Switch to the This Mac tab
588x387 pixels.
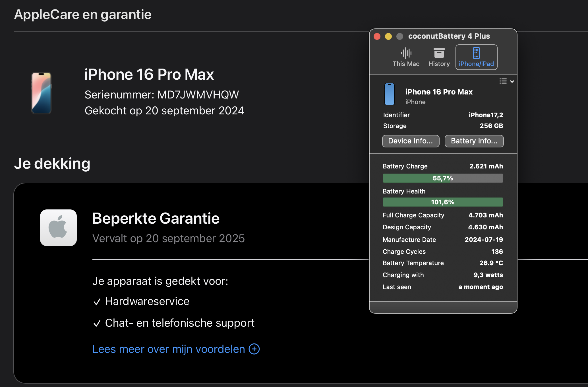point(406,57)
